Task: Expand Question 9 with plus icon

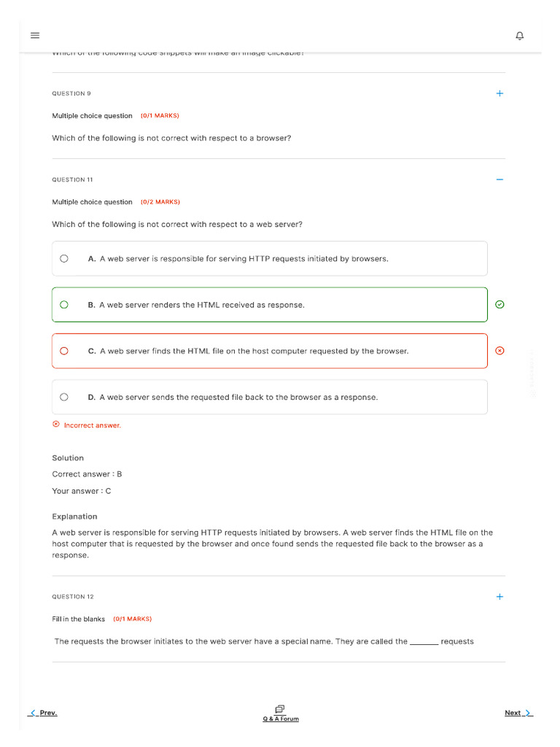Action: point(499,93)
